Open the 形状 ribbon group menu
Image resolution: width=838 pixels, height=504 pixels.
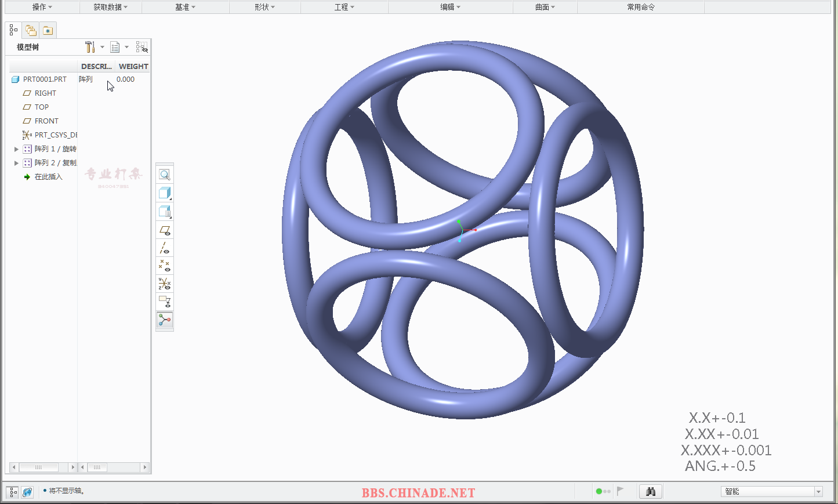click(264, 7)
